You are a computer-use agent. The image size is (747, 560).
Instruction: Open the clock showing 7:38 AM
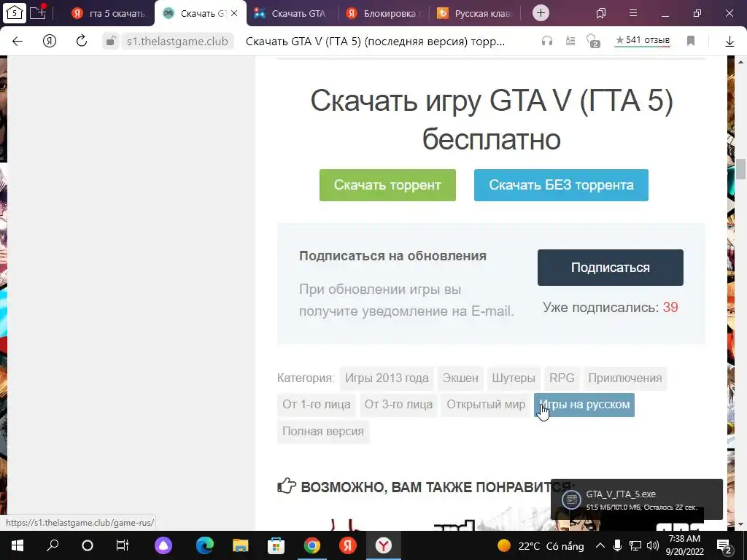click(684, 545)
